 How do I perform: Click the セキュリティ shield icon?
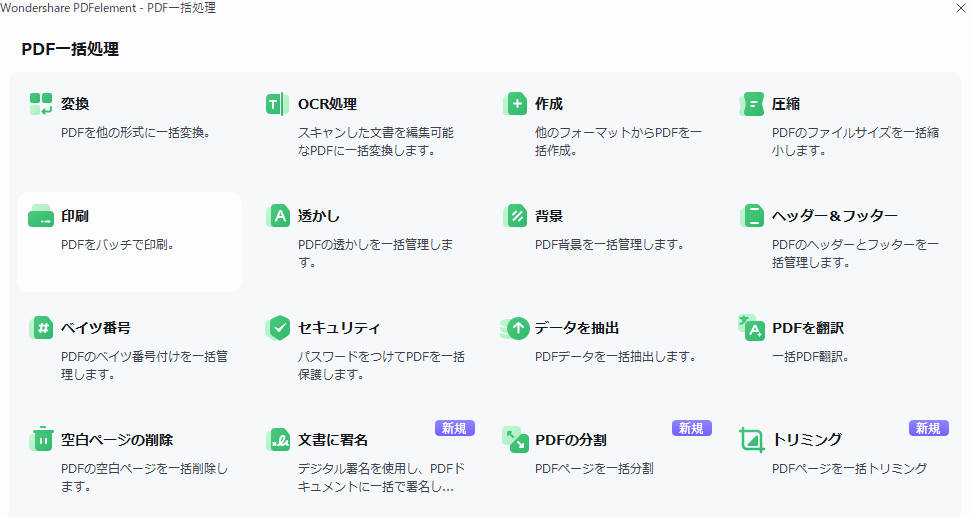[278, 328]
